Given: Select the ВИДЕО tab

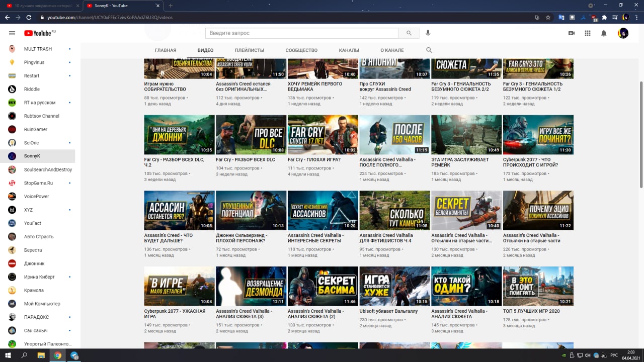Looking at the screenshot, I should pyautogui.click(x=205, y=50).
